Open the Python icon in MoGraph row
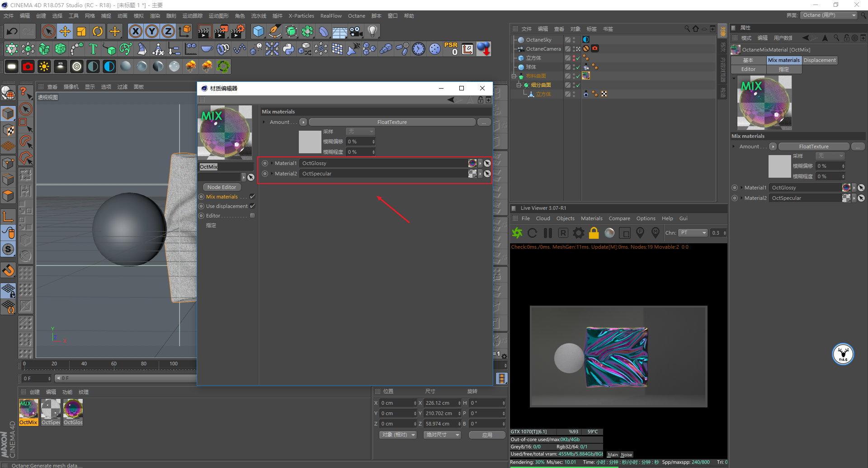Screen dimensions: 868x468 click(288, 49)
